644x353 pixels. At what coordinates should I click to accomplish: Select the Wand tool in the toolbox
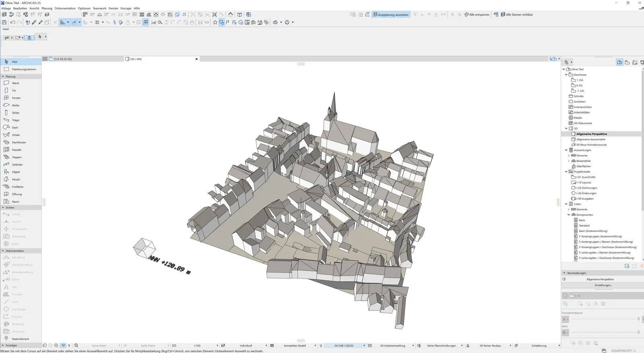21,83
